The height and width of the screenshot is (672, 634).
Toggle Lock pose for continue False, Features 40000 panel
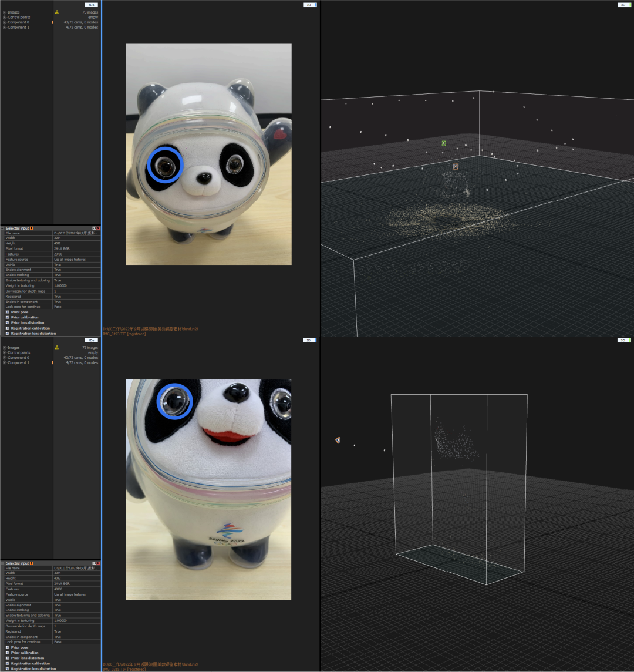pos(77,642)
